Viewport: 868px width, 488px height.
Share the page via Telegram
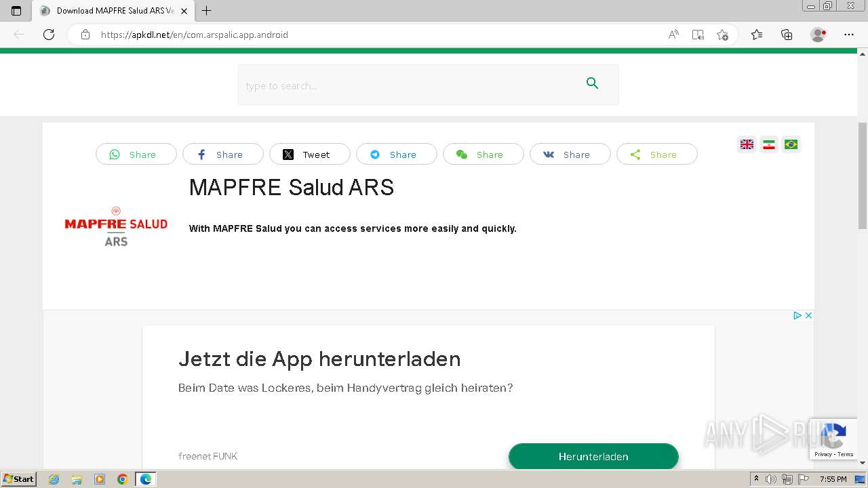pos(397,155)
